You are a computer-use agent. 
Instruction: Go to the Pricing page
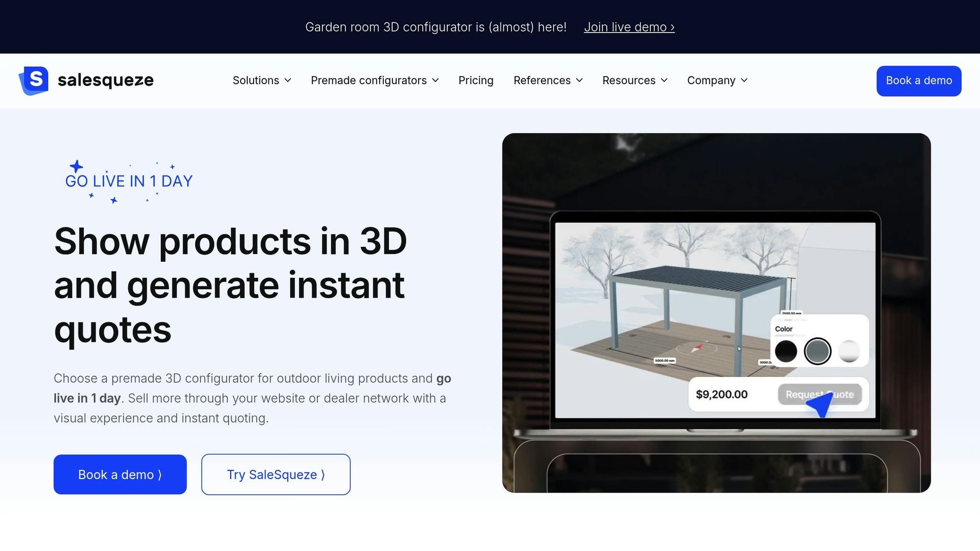476,80
